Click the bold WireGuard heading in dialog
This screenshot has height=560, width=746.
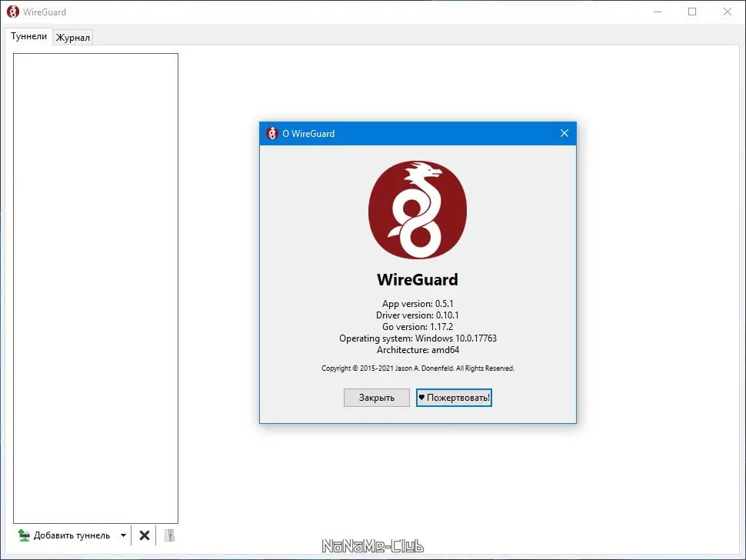(418, 280)
